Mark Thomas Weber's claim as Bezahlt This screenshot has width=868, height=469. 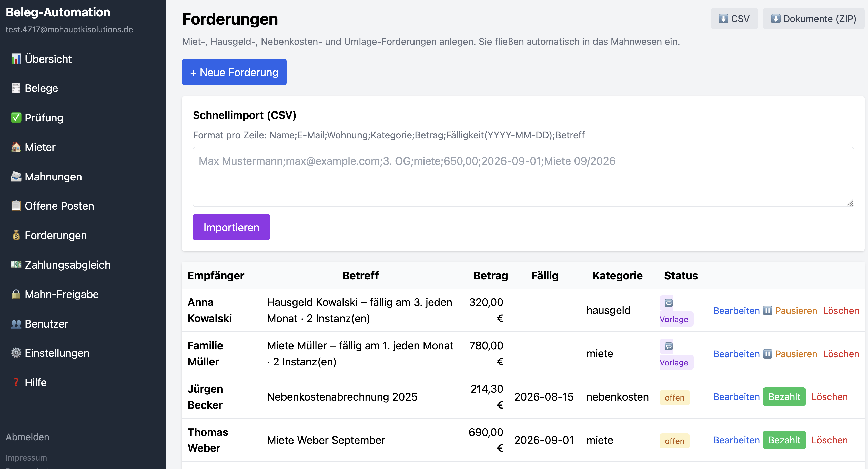784,440
